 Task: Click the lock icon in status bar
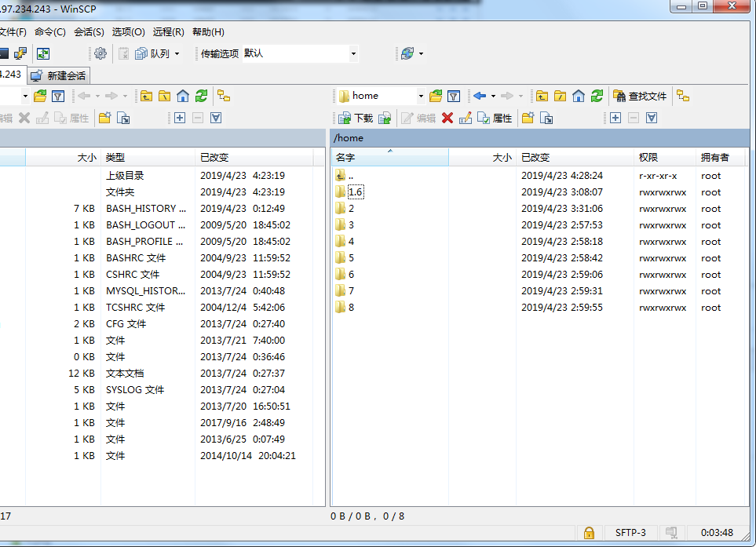point(588,533)
